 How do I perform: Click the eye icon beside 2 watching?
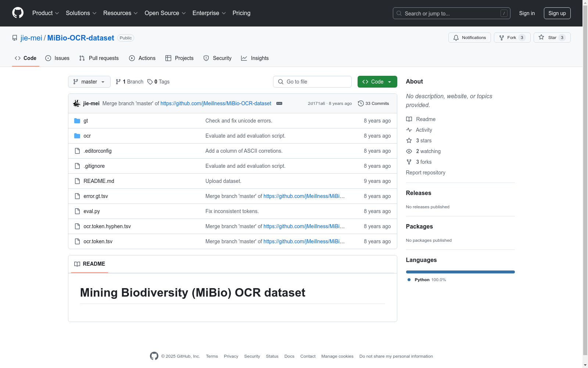point(409,151)
